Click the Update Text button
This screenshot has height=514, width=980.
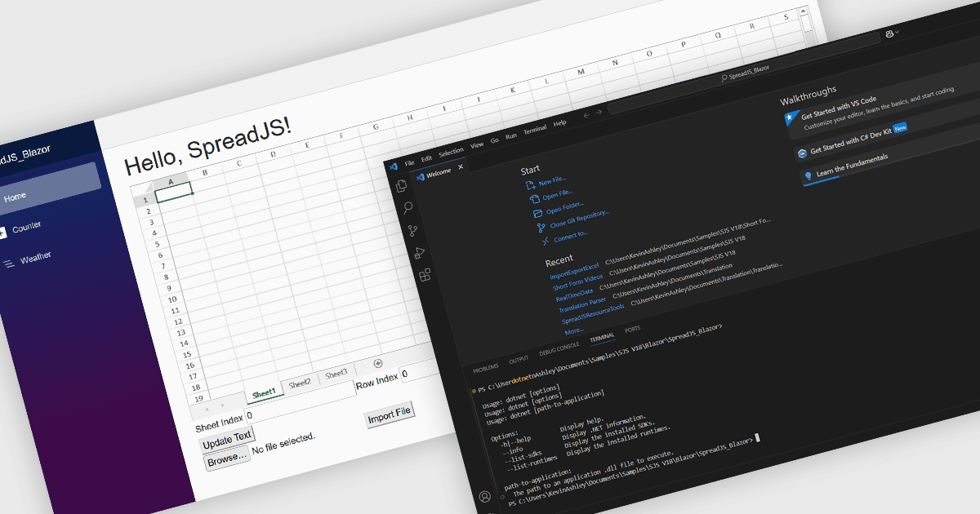click(x=227, y=439)
